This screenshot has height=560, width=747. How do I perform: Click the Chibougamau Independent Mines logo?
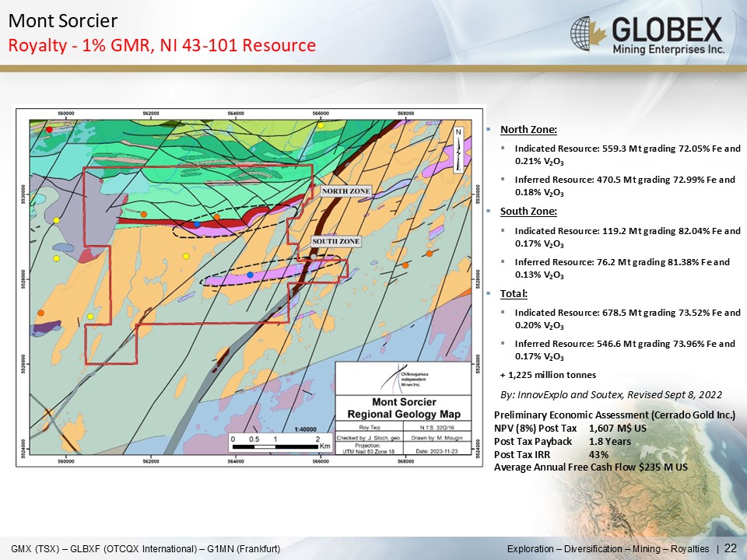tap(400, 378)
